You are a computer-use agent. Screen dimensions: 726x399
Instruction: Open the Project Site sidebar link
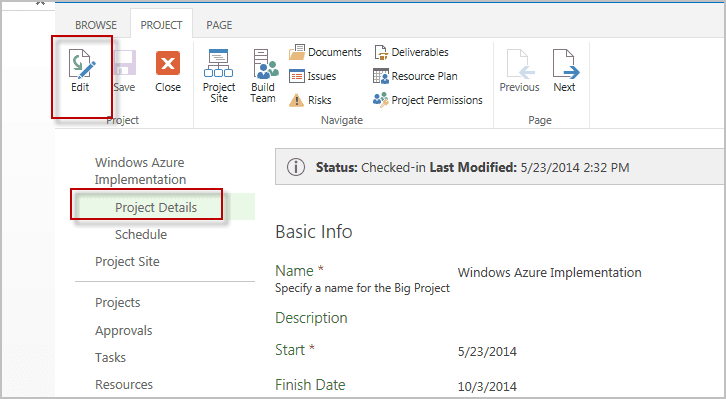coord(127,262)
